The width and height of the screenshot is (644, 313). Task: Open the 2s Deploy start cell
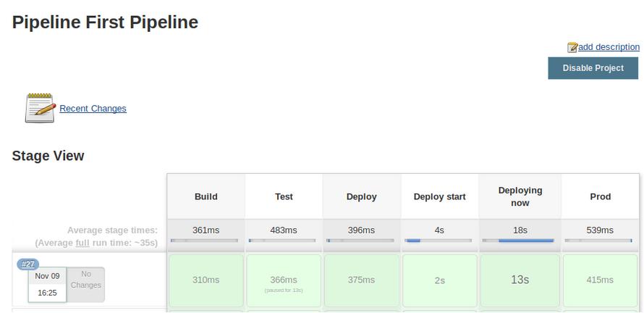[x=439, y=280]
